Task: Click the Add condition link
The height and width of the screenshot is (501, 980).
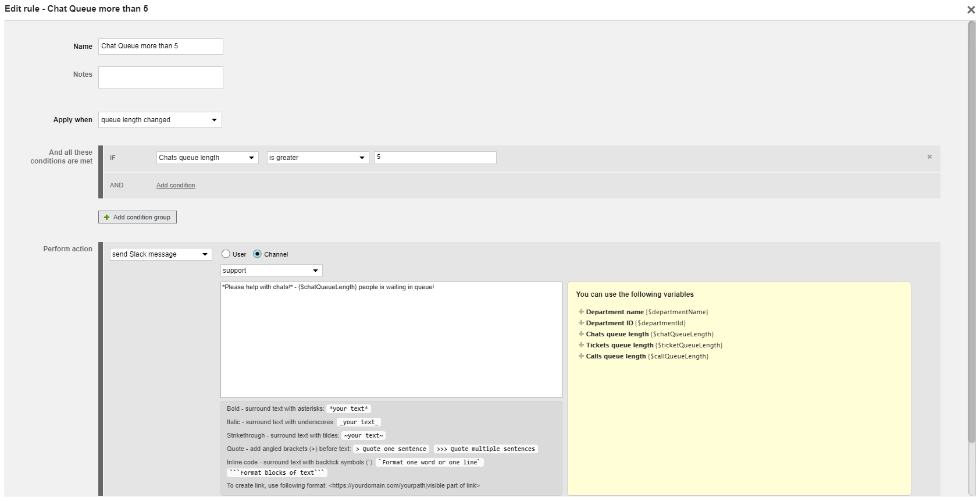Action: pos(176,185)
